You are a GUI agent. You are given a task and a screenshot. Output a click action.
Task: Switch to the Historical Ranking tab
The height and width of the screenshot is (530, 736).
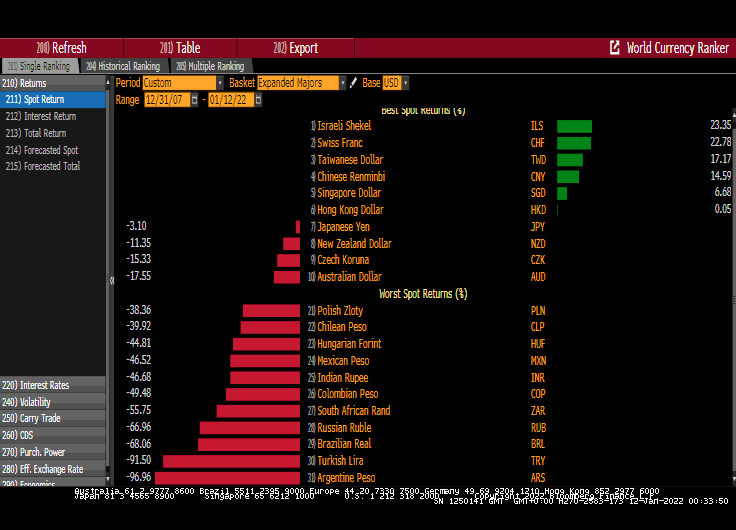click(x=123, y=66)
